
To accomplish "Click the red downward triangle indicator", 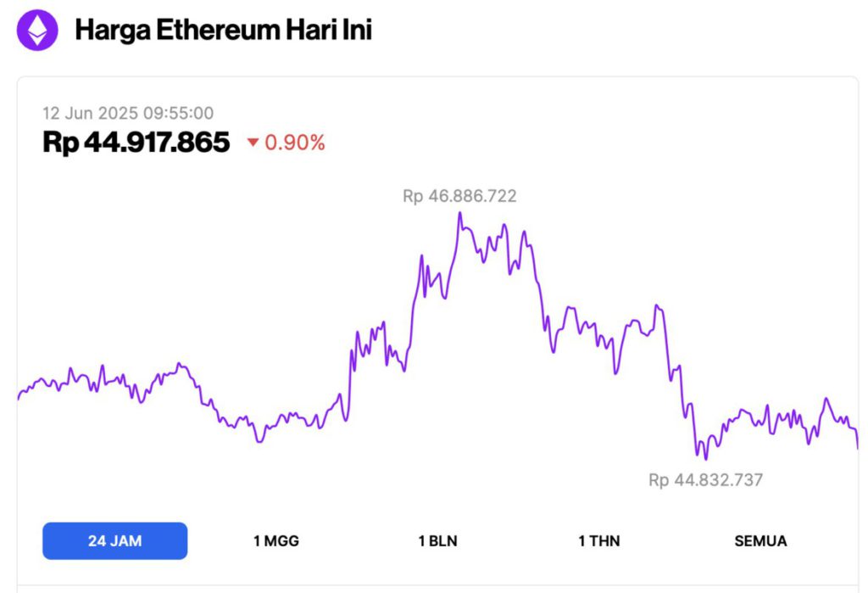I will [x=253, y=143].
